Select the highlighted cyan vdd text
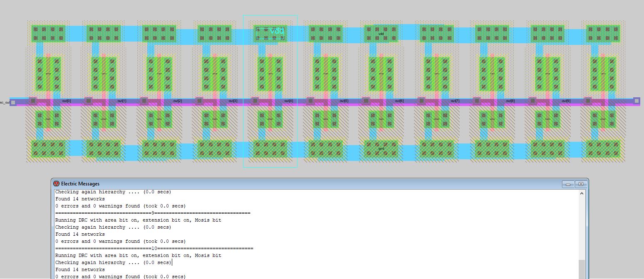644x279 pixels. point(277,31)
